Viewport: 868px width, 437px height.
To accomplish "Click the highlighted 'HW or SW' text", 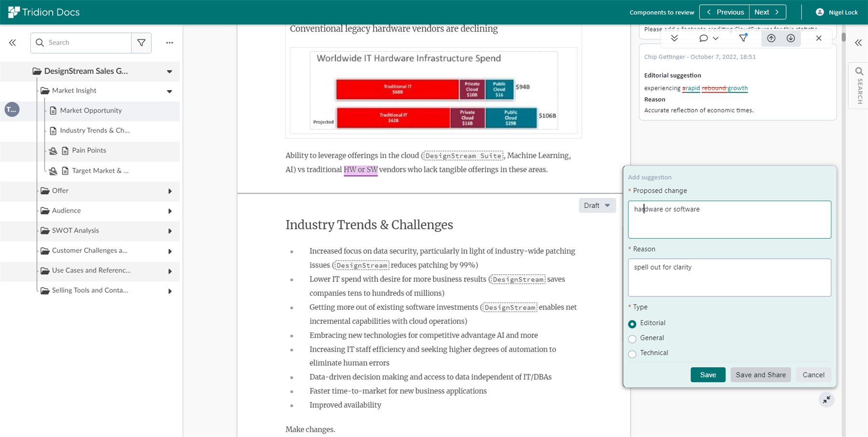I will tap(361, 170).
